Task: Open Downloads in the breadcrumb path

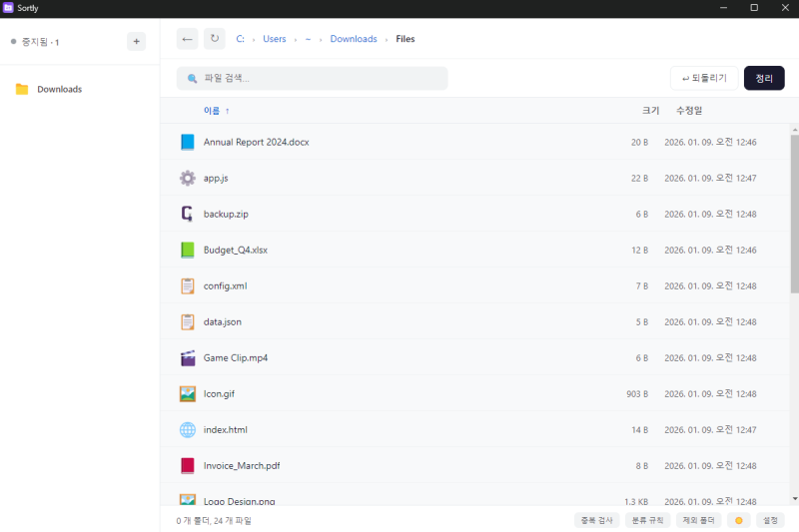Action: pos(354,39)
